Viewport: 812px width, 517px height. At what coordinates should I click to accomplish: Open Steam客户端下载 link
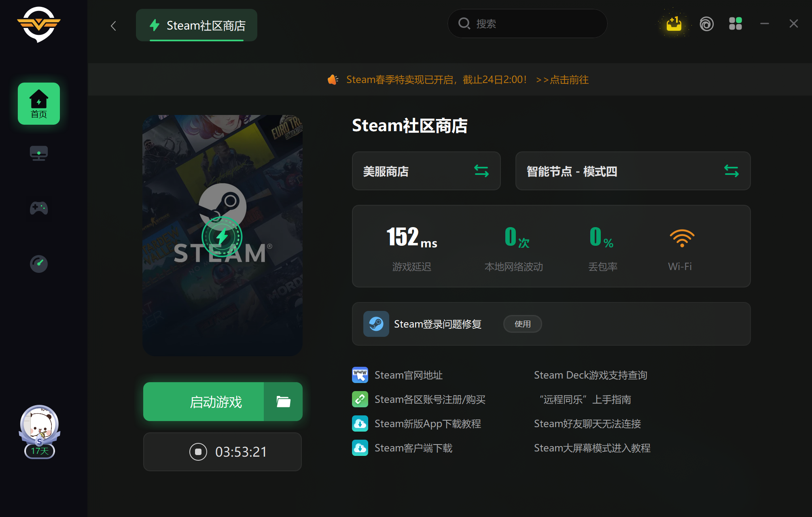pyautogui.click(x=413, y=448)
